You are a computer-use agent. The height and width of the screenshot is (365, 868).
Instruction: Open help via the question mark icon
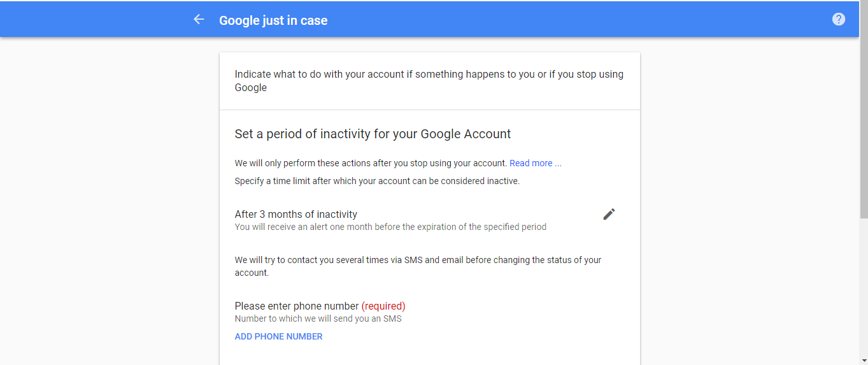coord(839,19)
